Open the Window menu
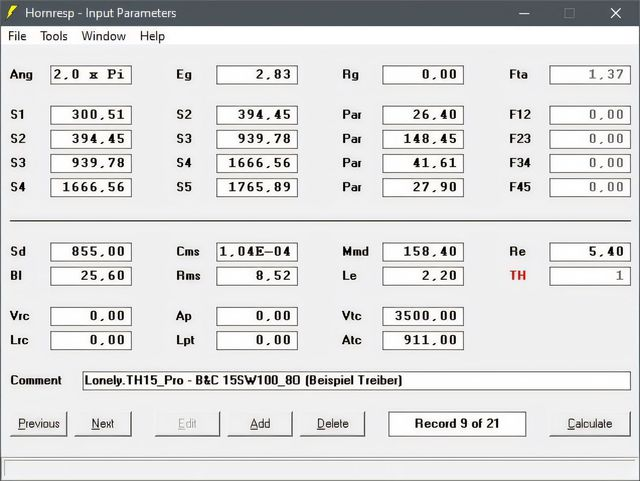 (104, 36)
